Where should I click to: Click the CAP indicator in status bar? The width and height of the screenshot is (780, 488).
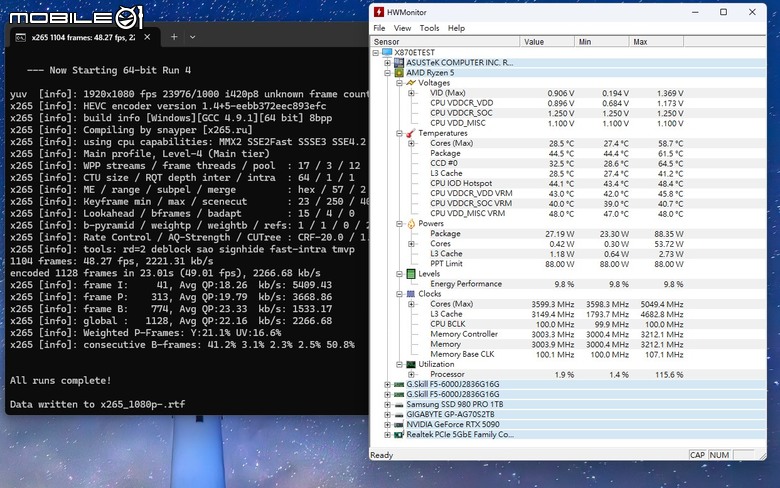(x=697, y=455)
